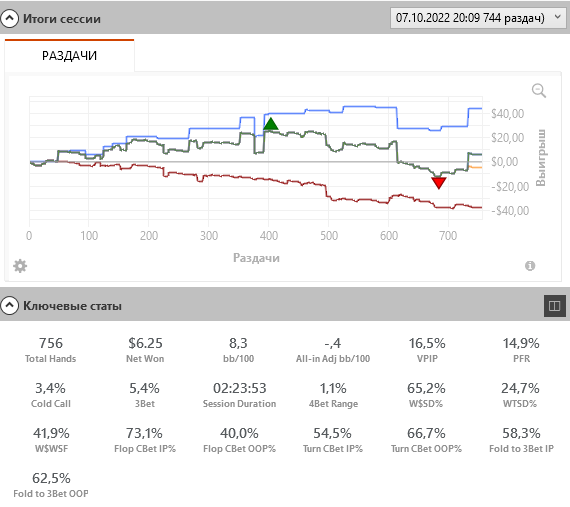570x507 pixels.
Task: Open graph settings gear icon
Action: pos(20,266)
